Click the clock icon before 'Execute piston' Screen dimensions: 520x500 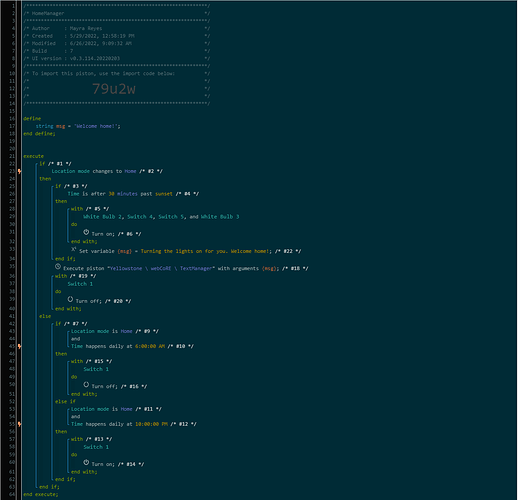58,267
